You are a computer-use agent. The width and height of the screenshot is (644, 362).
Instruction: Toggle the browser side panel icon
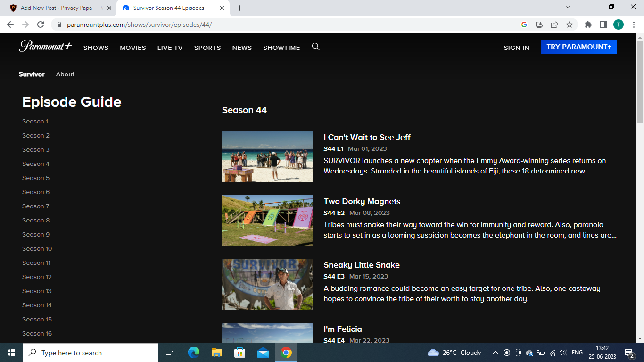point(603,25)
